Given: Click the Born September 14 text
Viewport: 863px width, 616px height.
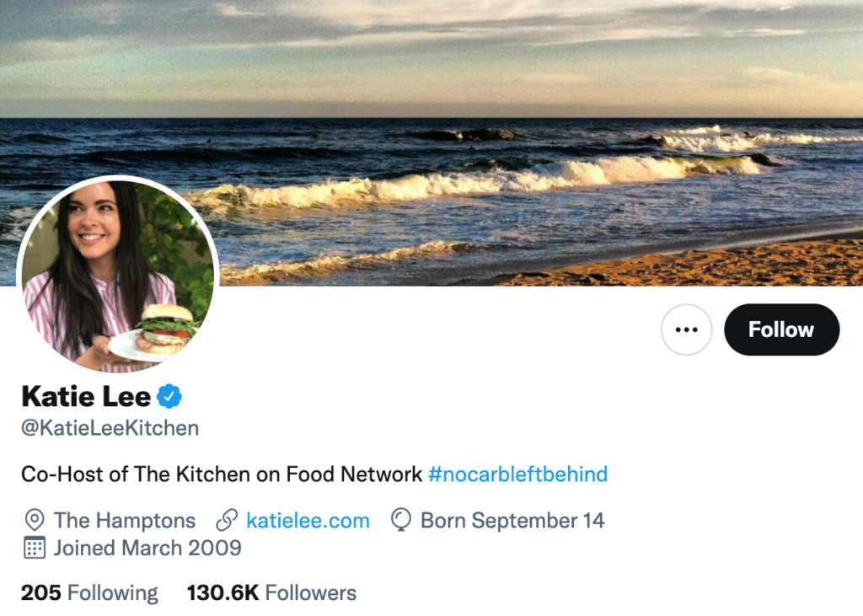Looking at the screenshot, I should (512, 521).
